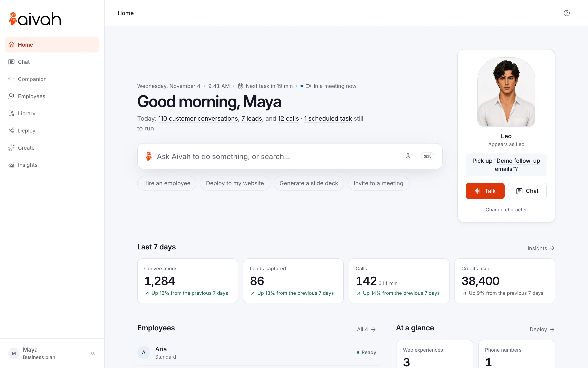The image size is (588, 368).
Task: Choose Generate a slide deck suggestion
Action: click(x=308, y=183)
